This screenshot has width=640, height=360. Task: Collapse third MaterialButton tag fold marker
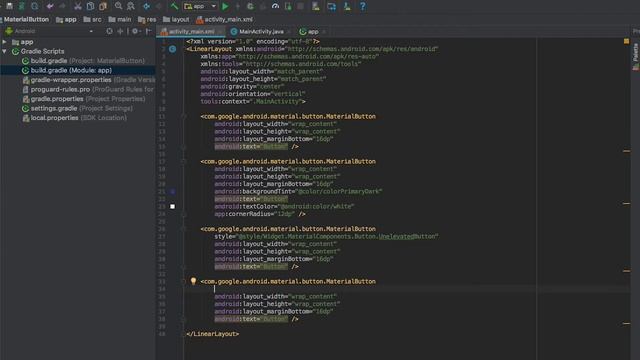(x=183, y=229)
